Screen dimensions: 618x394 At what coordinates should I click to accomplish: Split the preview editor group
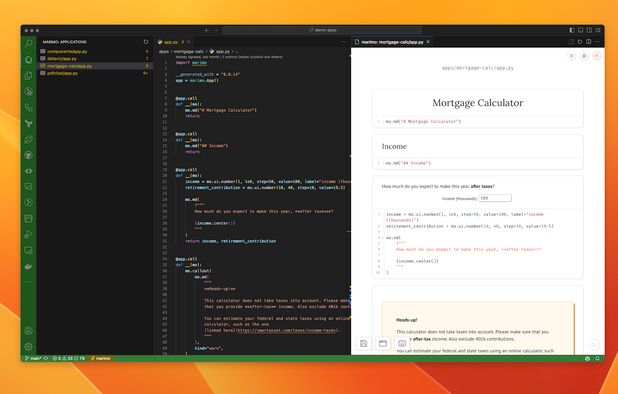pos(589,42)
